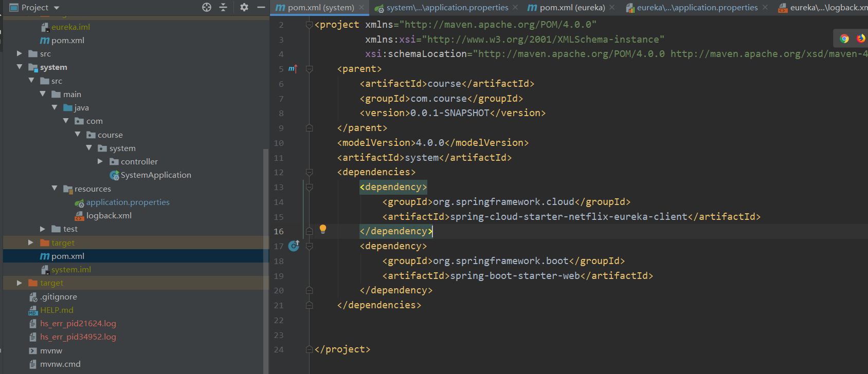Click the collapse all icon in Project panel
868x374 pixels.
click(x=223, y=7)
